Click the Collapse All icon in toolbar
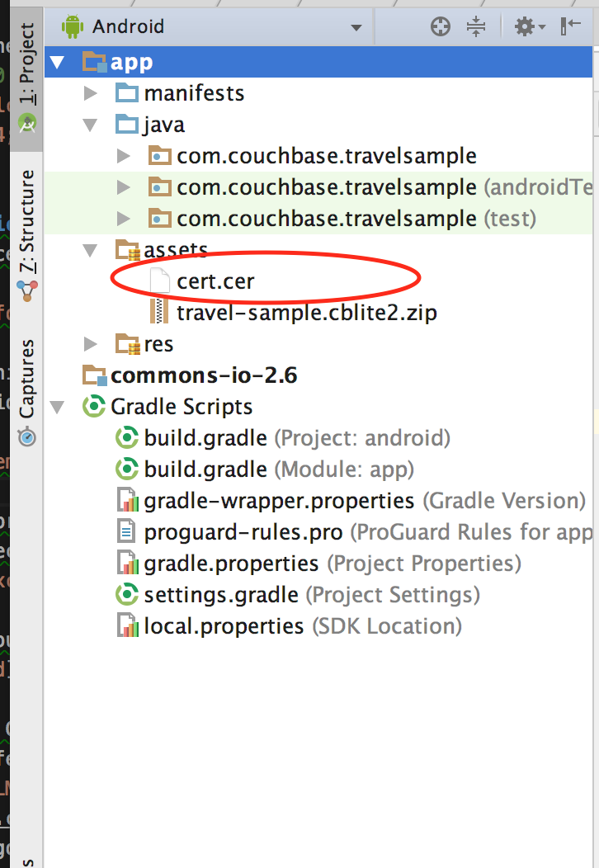Viewport: 599px width, 868px height. coord(475,26)
